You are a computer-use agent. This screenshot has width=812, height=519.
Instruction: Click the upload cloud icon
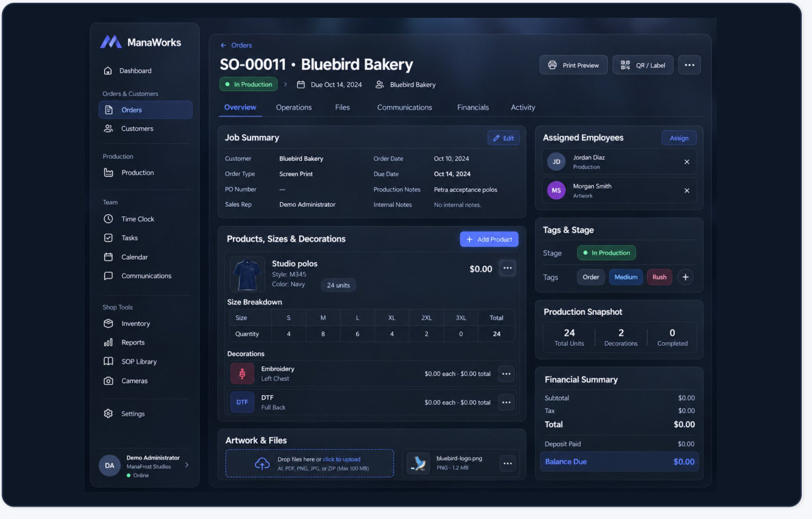coord(262,464)
